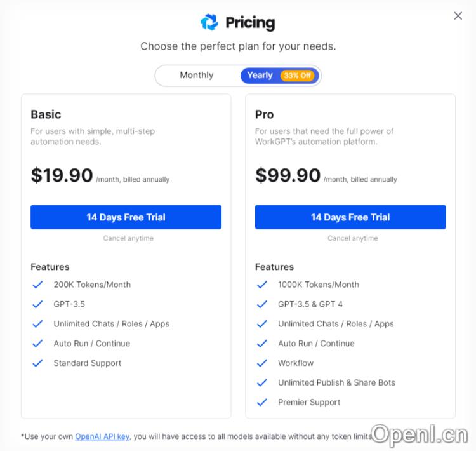Click the checkmark beside Unlimited Publish & Share Bots

[x=262, y=383]
